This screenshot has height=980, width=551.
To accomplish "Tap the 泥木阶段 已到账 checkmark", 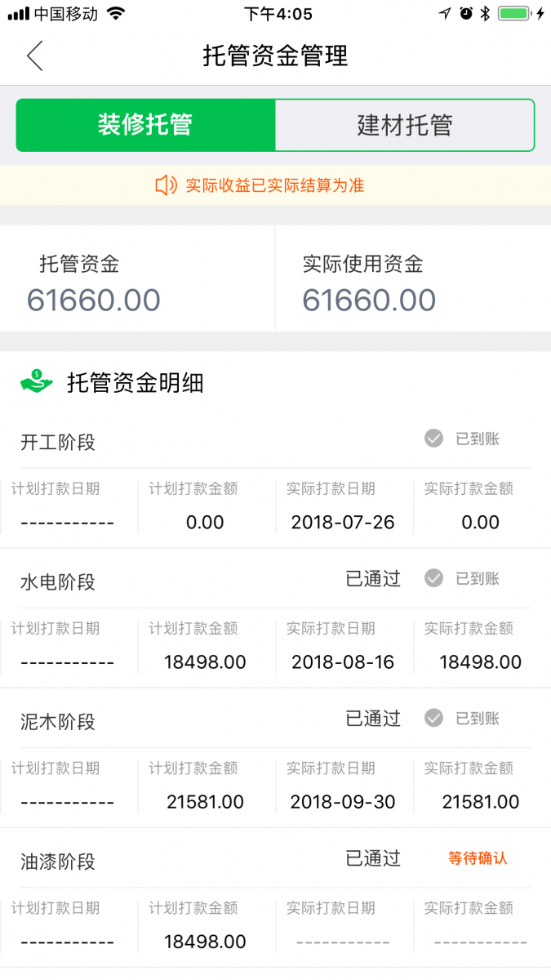I will point(433,719).
